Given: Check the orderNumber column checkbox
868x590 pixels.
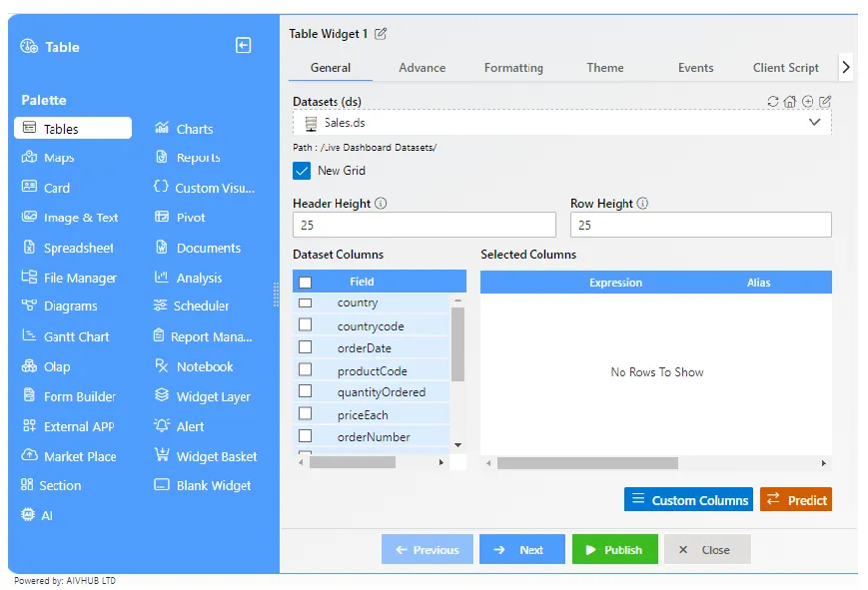Looking at the screenshot, I should tap(305, 436).
